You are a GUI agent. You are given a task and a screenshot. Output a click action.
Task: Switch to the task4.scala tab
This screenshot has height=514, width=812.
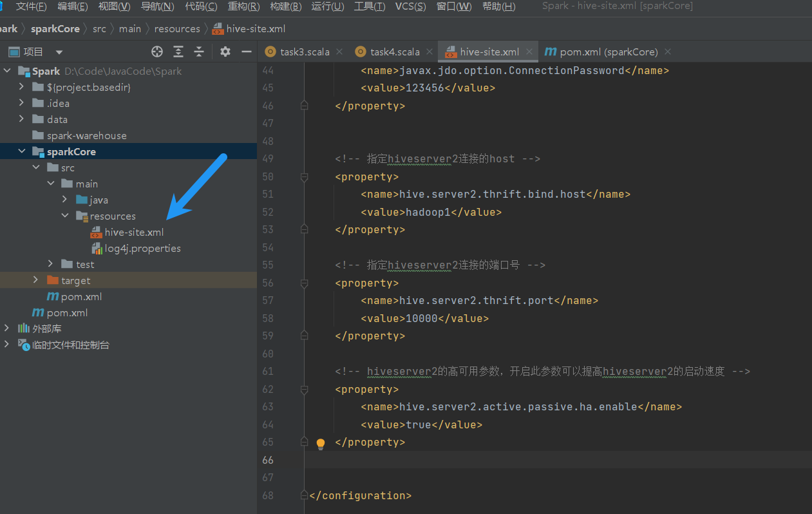(394, 52)
